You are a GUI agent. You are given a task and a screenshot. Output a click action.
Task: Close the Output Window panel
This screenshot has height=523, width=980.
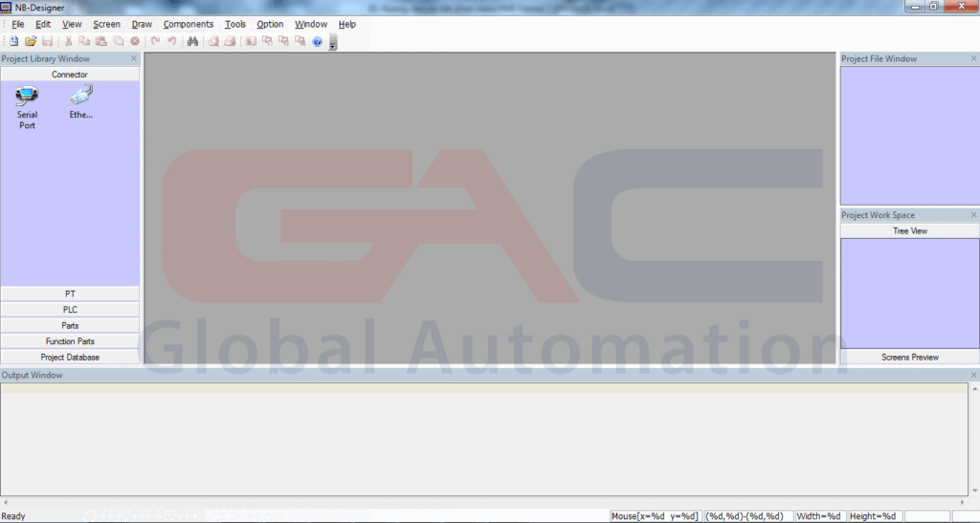[x=973, y=375]
